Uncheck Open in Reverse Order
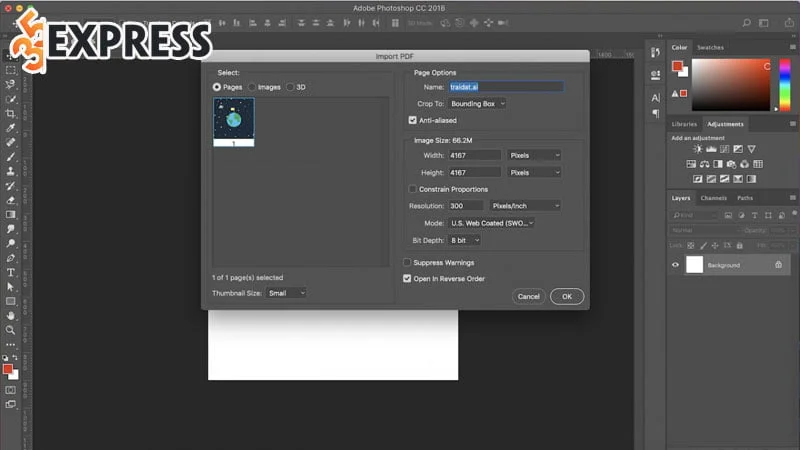Viewport: 800px width, 450px height. [x=407, y=279]
